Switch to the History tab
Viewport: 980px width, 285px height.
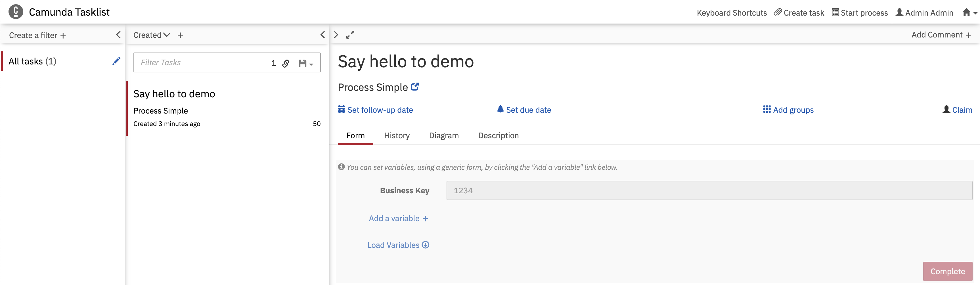pyautogui.click(x=397, y=135)
